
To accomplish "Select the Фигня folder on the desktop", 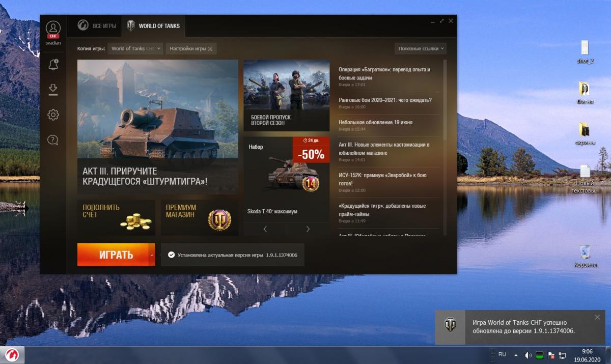I will pyautogui.click(x=585, y=93).
